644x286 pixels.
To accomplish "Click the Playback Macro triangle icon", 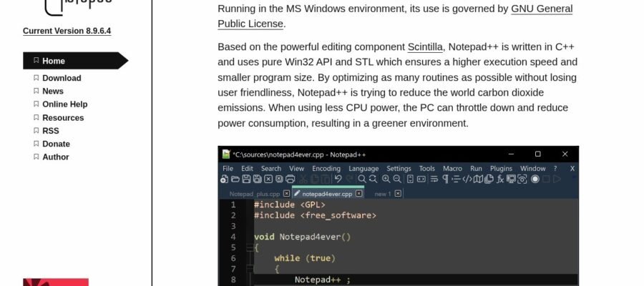I will (x=557, y=179).
